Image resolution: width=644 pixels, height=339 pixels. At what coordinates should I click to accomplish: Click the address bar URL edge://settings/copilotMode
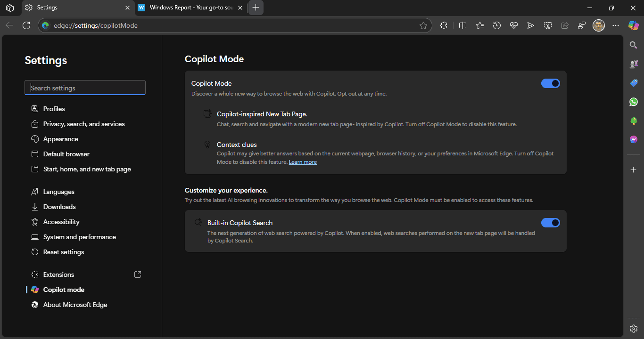96,25
